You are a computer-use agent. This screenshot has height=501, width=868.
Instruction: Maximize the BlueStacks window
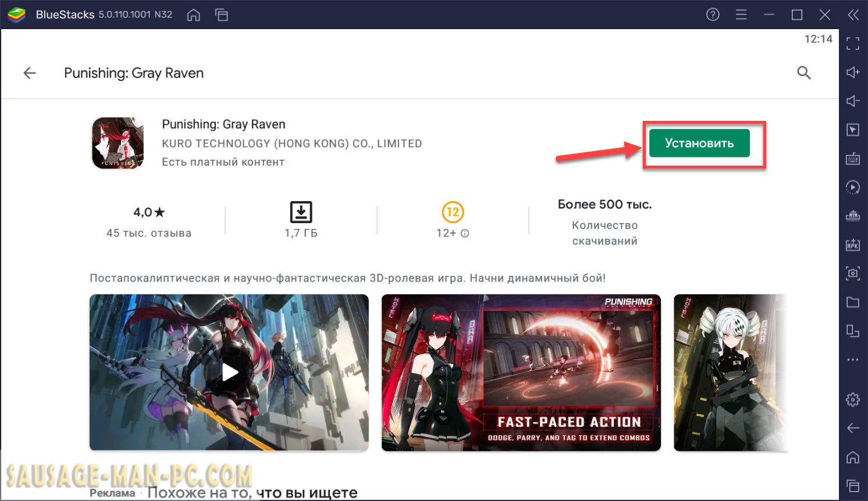797,15
